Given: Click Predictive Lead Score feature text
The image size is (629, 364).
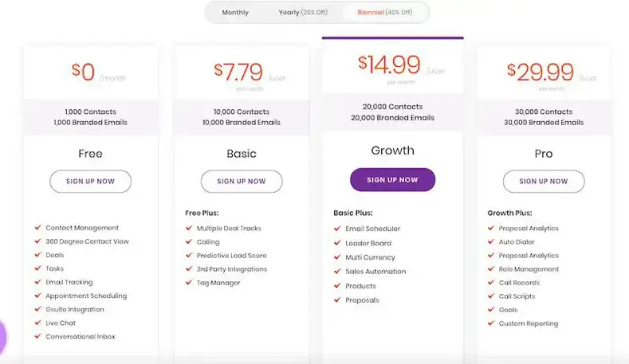Looking at the screenshot, I should [231, 256].
